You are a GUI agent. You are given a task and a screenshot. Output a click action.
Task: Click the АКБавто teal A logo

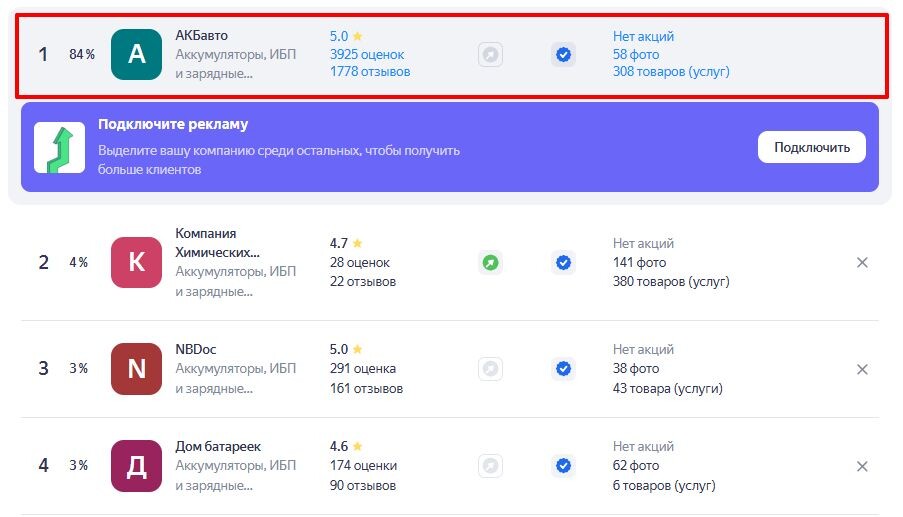pyautogui.click(x=136, y=54)
